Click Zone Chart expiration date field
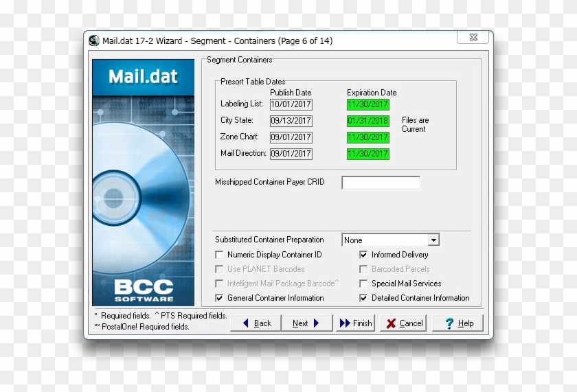Viewport: 577px width, 392px height. [368, 137]
